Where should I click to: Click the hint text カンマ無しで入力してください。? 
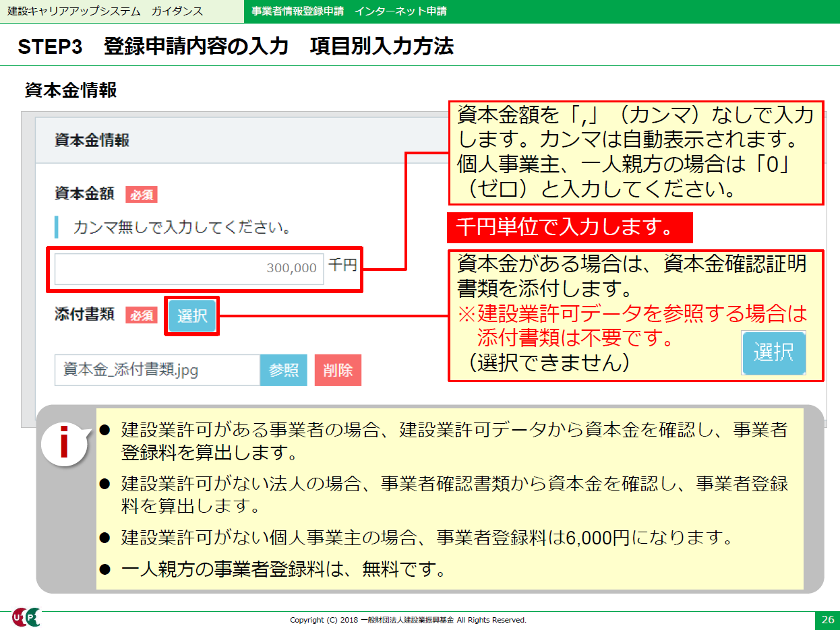182,227
